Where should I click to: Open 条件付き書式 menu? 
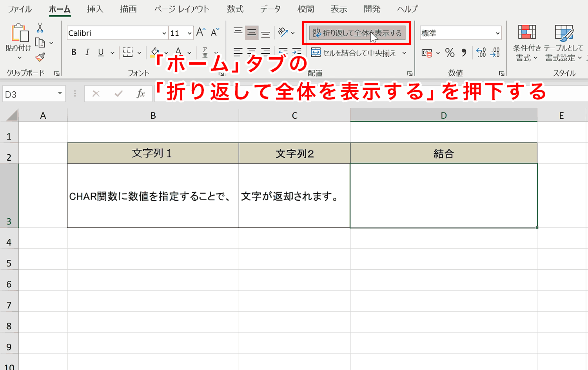click(526, 43)
